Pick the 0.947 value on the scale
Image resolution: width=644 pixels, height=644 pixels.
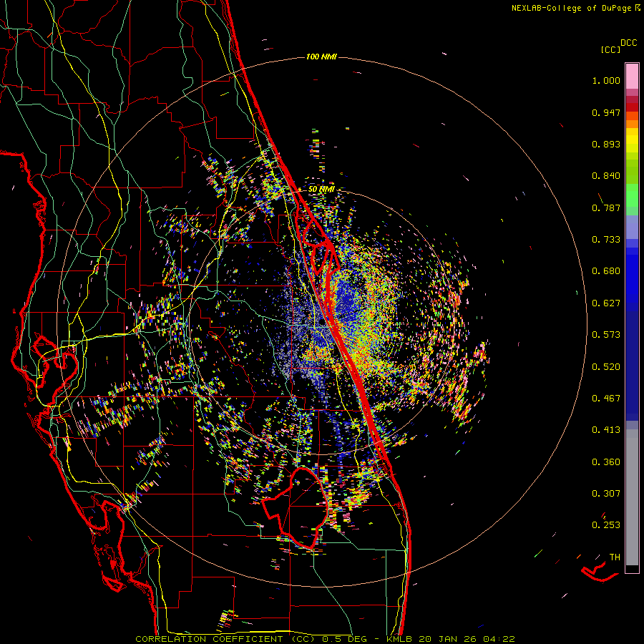pyautogui.click(x=606, y=112)
